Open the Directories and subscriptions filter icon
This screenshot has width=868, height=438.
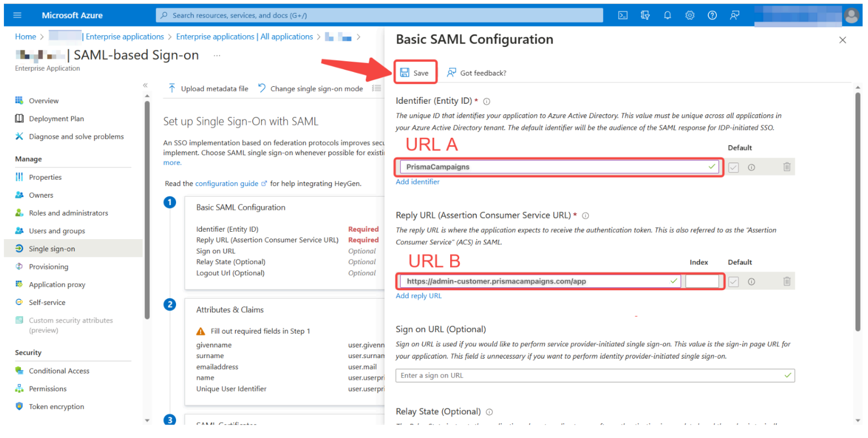pos(645,15)
